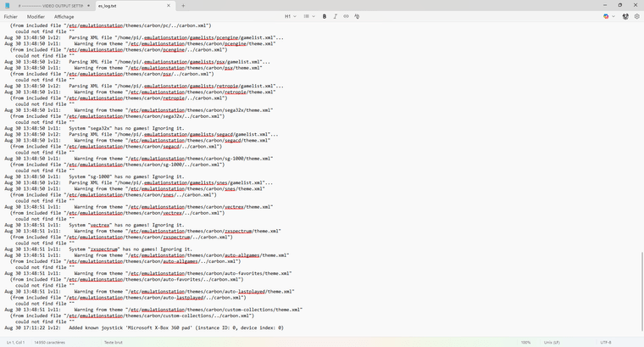Toggle italic formatting
Viewport: 644px width, 347px height.
point(336,16)
